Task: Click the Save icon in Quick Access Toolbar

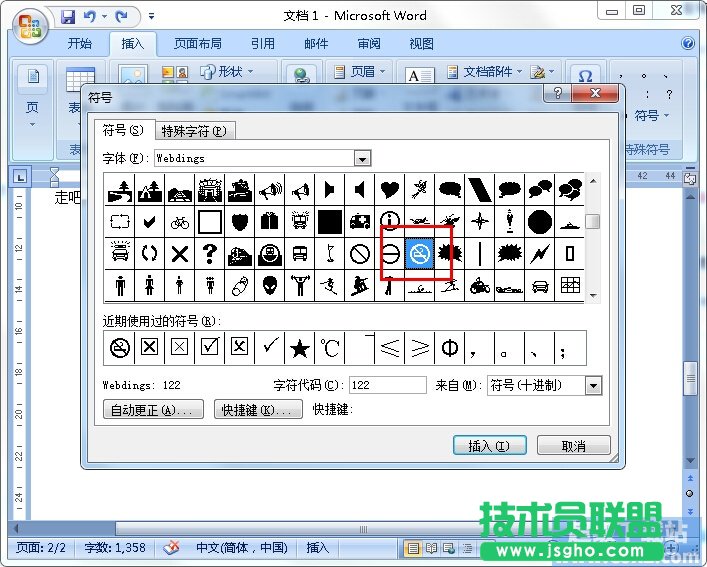Action: pyautogui.click(x=68, y=16)
